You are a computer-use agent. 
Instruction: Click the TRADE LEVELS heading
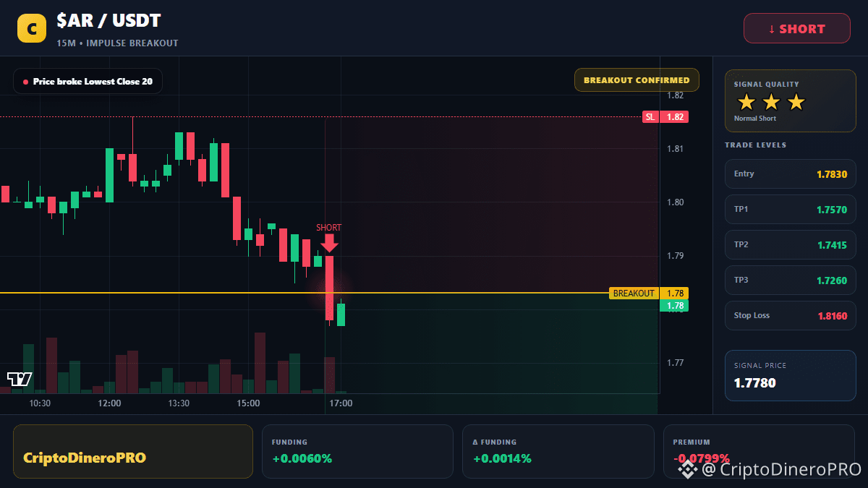tap(756, 145)
